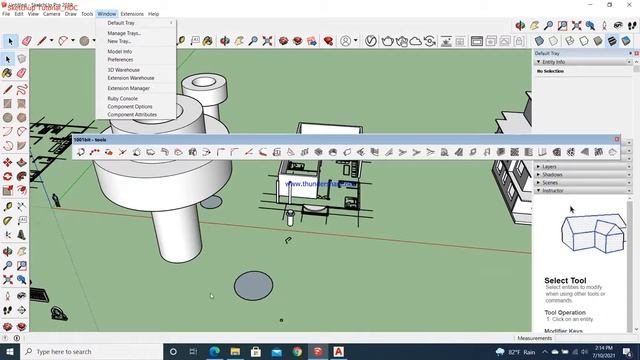Viewport: 640px width, 360px height.
Task: Click the Measurements input box
Action: coord(596,338)
